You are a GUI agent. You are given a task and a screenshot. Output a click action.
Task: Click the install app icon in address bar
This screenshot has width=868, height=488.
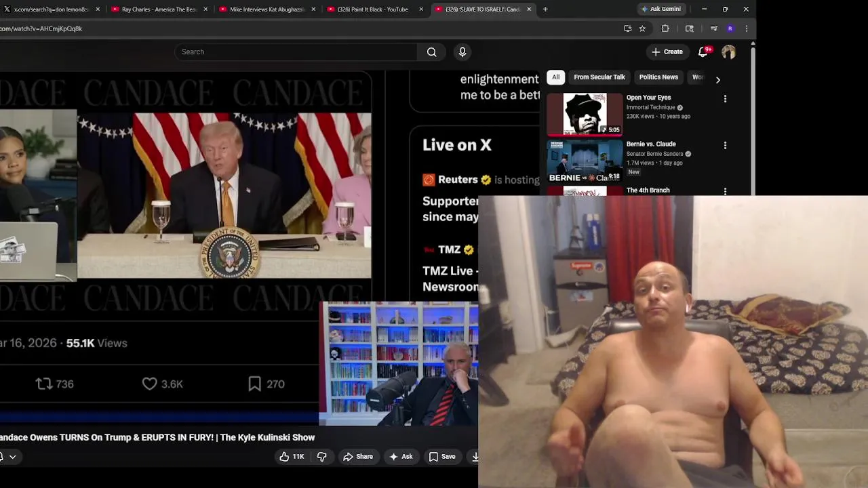(x=627, y=28)
